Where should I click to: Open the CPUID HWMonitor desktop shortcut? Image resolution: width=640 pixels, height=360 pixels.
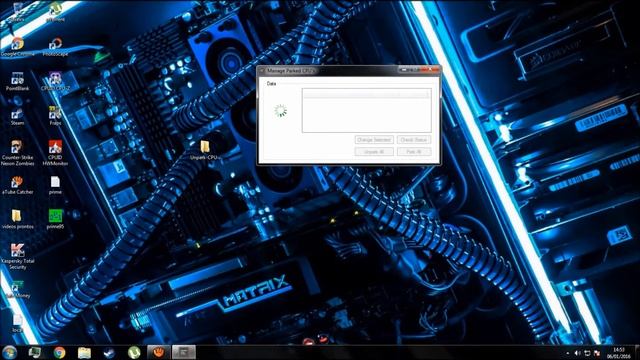pyautogui.click(x=55, y=153)
